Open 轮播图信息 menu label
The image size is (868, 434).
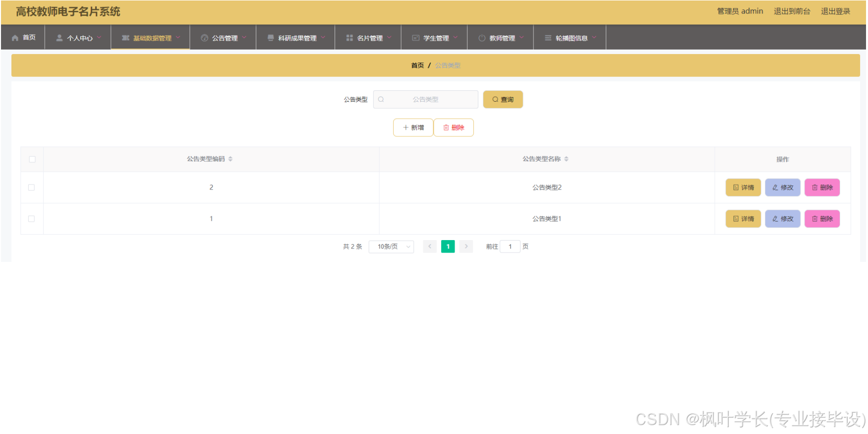(572, 38)
